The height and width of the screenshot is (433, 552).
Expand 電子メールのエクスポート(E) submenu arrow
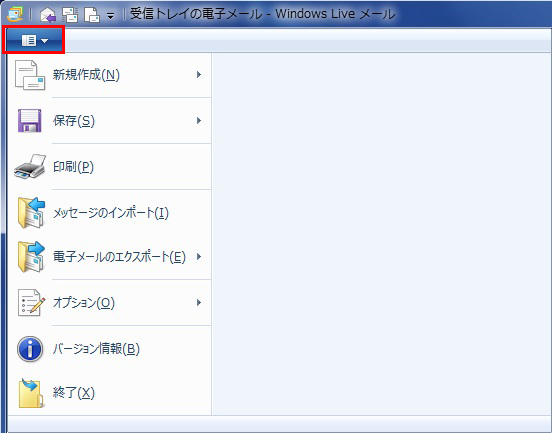(x=199, y=256)
